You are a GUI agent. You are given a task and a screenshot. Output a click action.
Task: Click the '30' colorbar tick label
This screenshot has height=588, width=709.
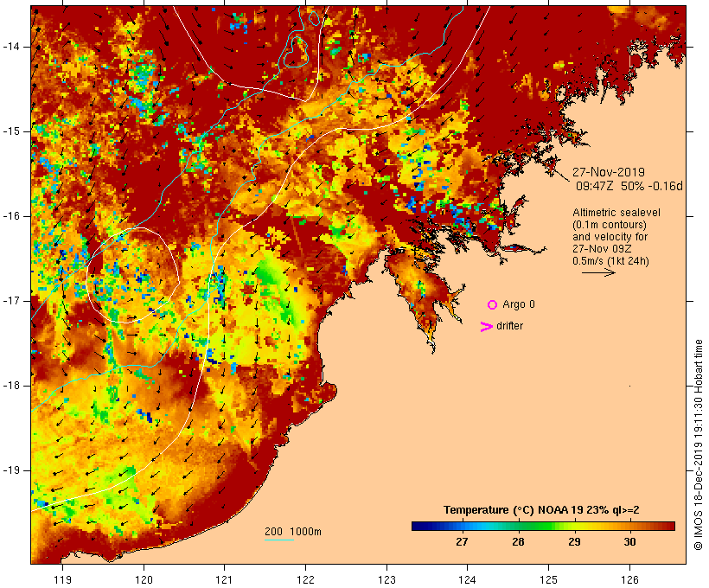(x=629, y=541)
